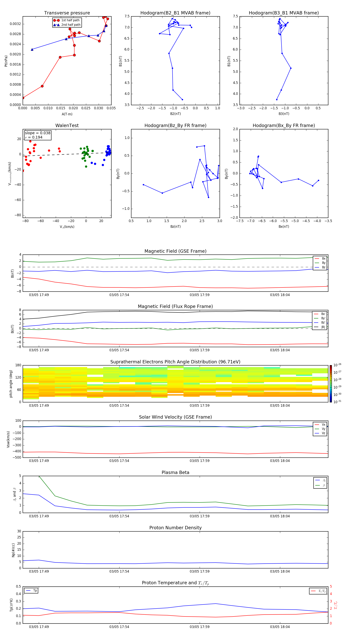Click '03/05 17:49' tick under GSE magnetic field
The height and width of the screenshot is (644, 351).
[x=39, y=295]
